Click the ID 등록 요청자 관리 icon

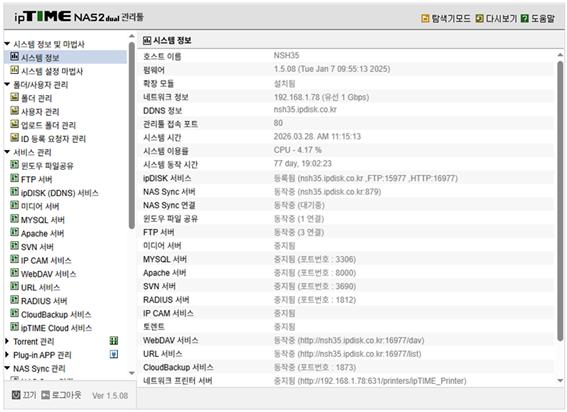(x=14, y=138)
